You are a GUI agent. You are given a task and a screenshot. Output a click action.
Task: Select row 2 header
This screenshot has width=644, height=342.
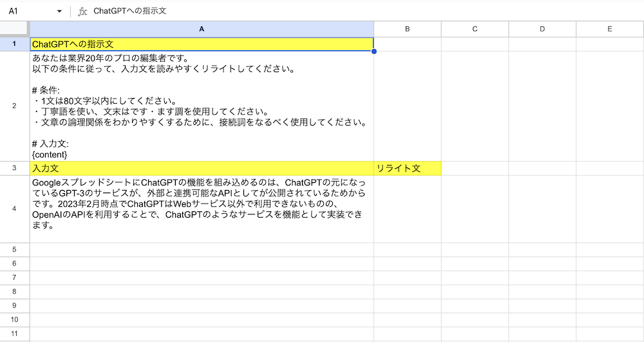click(x=15, y=106)
